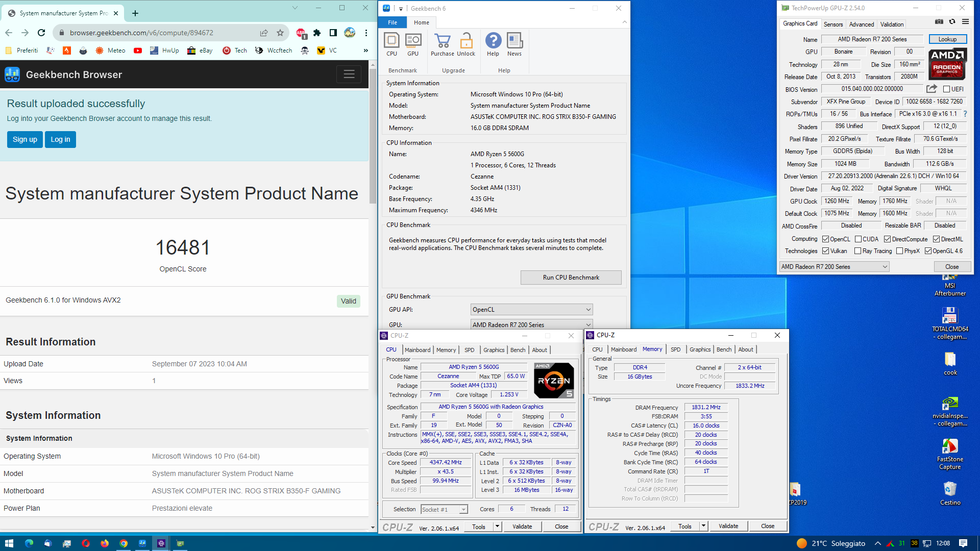This screenshot has width=980, height=551.
Task: Open Geekbench GPU dropdown AMD Radeon R7
Action: [531, 324]
